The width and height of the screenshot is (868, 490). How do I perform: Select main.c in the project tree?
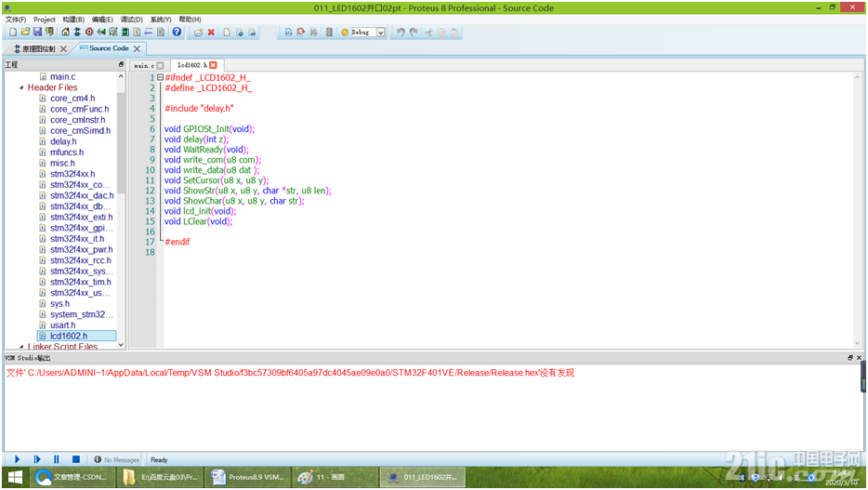[x=62, y=76]
